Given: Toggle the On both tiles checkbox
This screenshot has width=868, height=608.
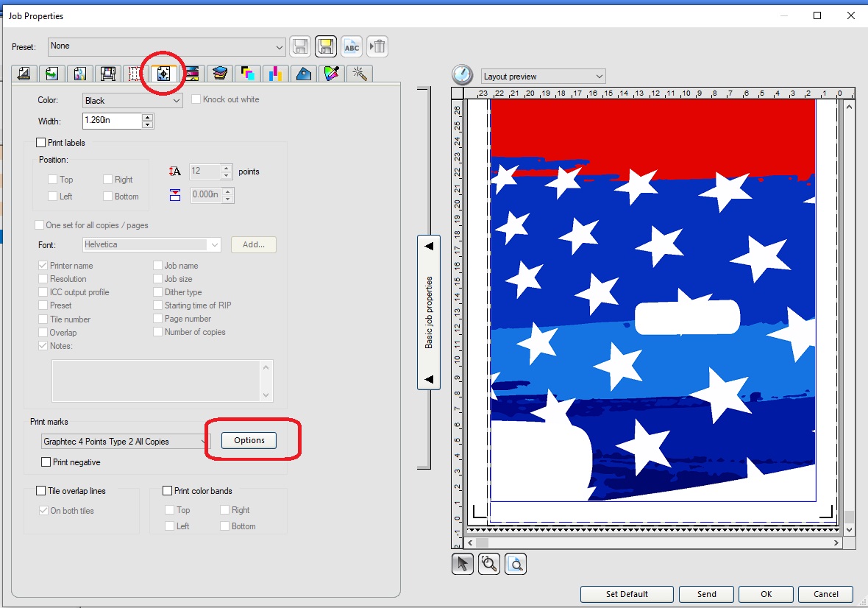Looking at the screenshot, I should (43, 511).
